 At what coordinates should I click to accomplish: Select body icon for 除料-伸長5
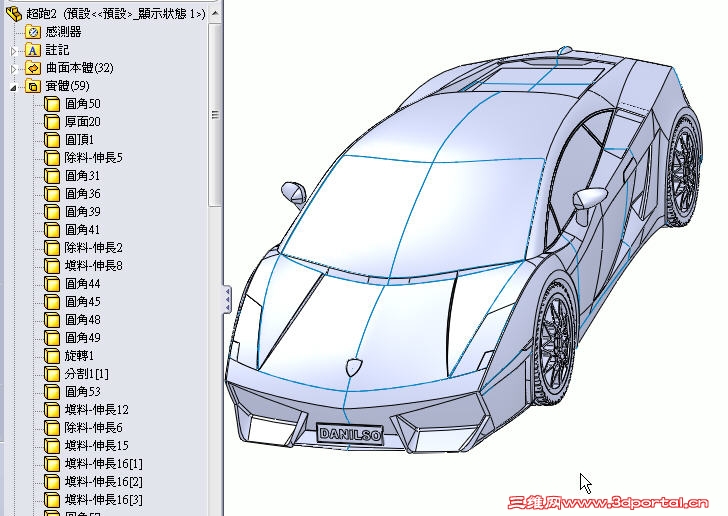tap(52, 158)
